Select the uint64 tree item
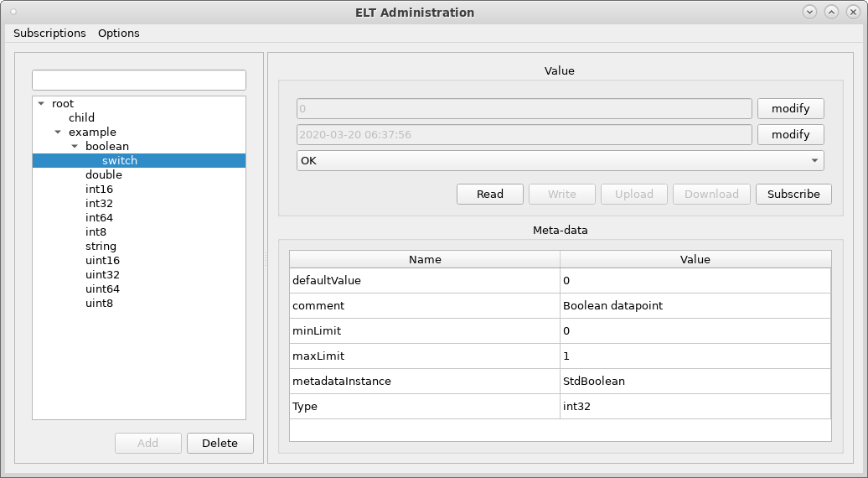This screenshot has width=868, height=478. (102, 289)
